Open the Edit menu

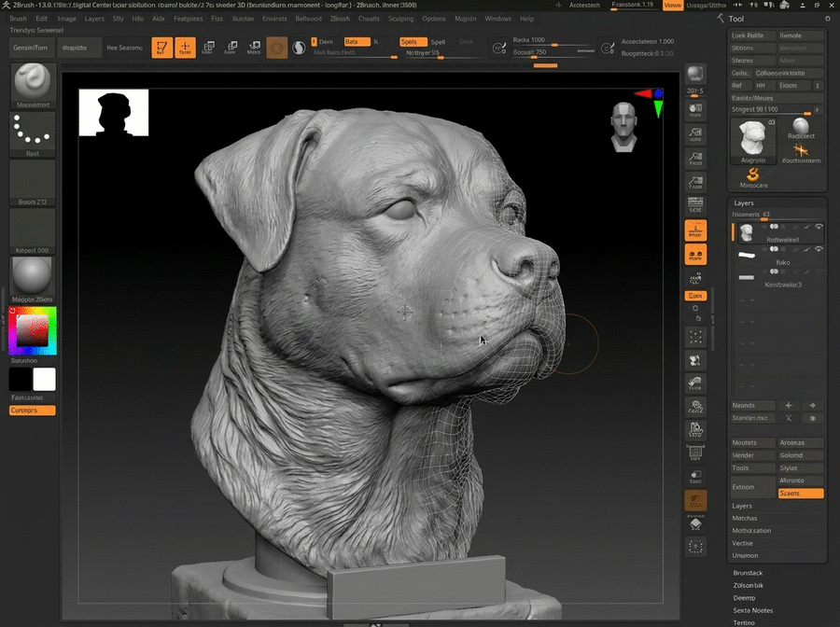point(41,19)
